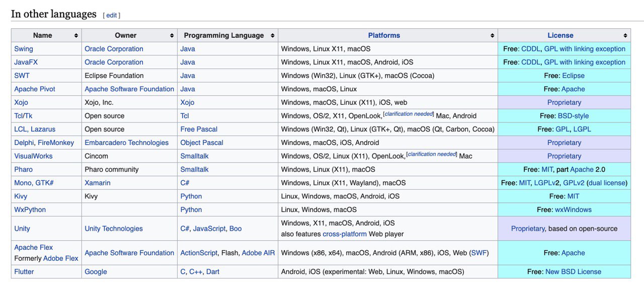
Task: Open the New BSD License link
Action: point(573,272)
